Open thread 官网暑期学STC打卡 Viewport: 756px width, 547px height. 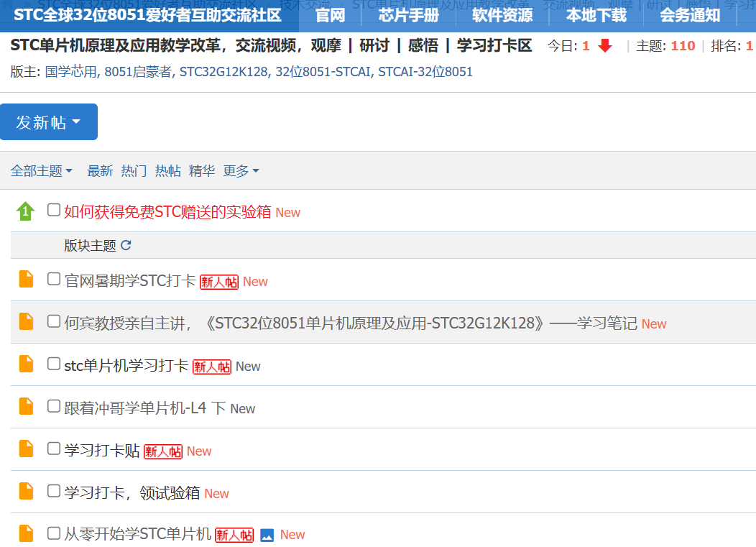tap(130, 281)
